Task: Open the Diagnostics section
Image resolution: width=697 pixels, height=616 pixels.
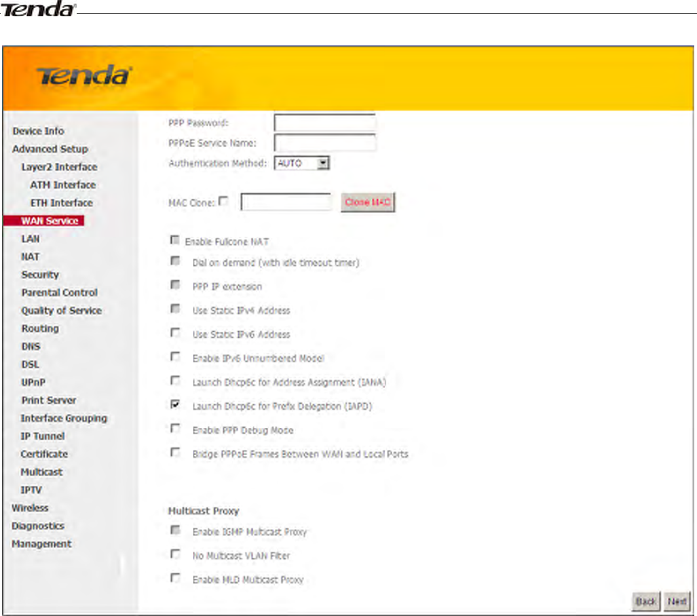Action: click(x=38, y=526)
